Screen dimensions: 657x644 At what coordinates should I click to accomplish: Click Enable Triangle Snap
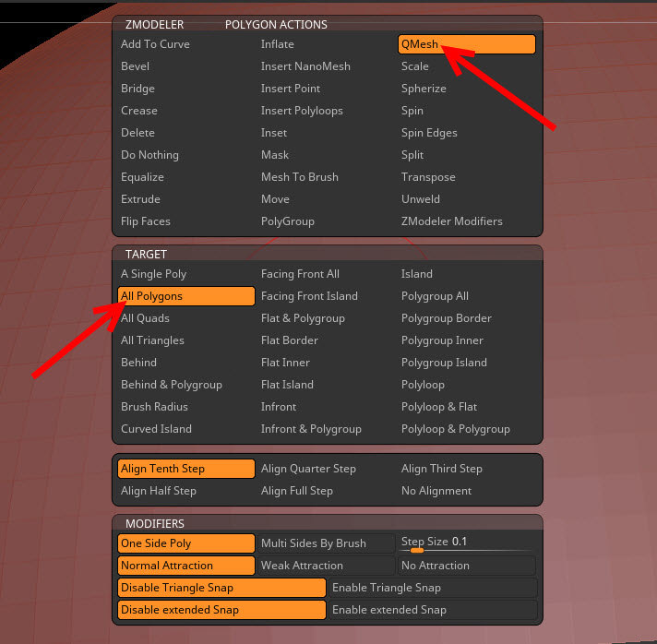(433, 588)
